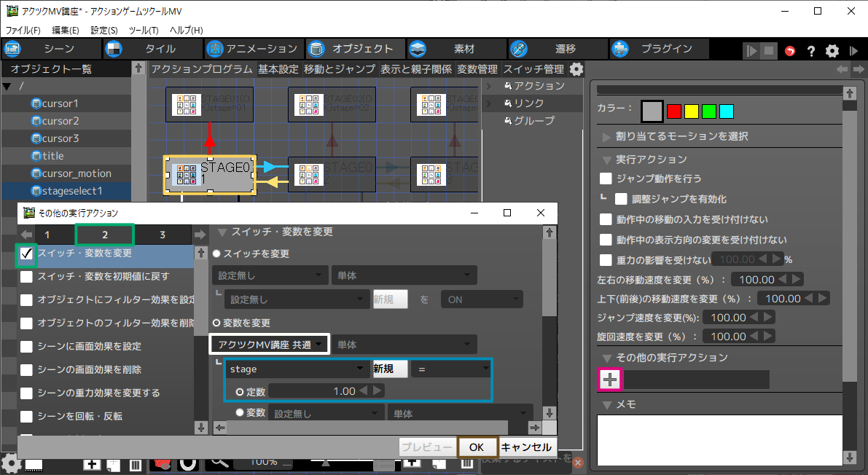Image resolution: width=868 pixels, height=475 pixels.
Task: Click the help question mark icon
Action: coord(810,50)
